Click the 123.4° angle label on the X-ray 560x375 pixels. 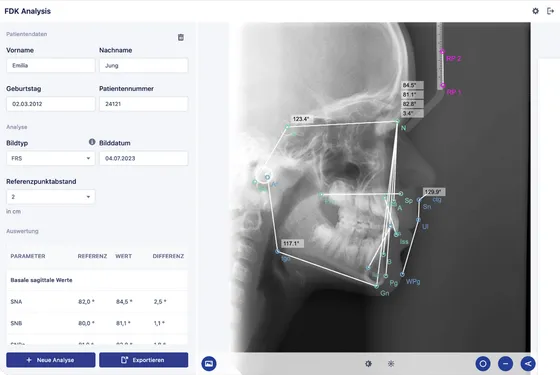(301, 119)
